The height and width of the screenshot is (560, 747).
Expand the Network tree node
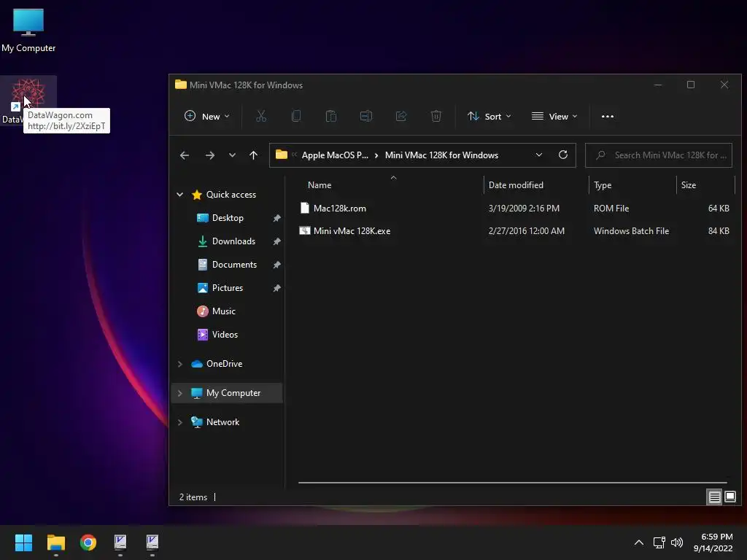coord(179,422)
